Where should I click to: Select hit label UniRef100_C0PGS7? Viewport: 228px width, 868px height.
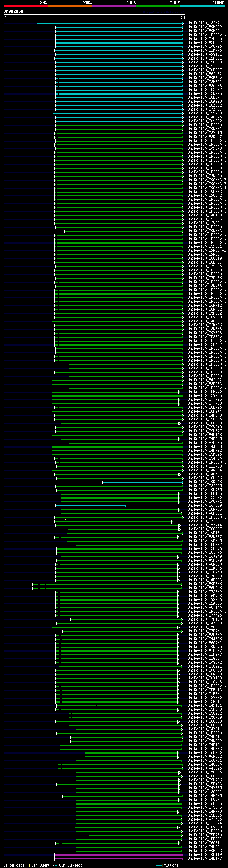[x=204, y=70]
